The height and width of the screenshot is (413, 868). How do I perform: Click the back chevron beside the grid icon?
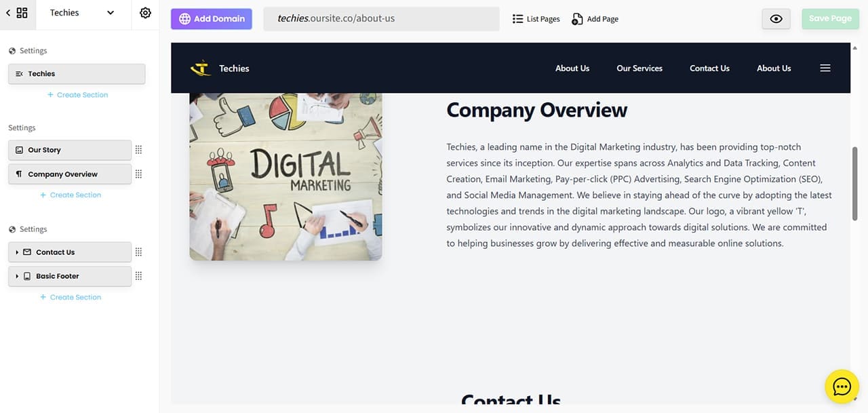point(8,13)
